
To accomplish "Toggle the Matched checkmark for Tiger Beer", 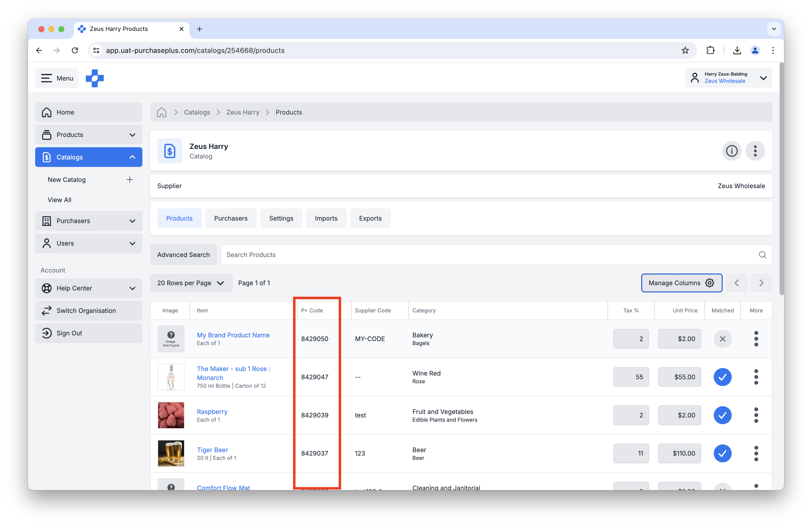I will (x=722, y=453).
